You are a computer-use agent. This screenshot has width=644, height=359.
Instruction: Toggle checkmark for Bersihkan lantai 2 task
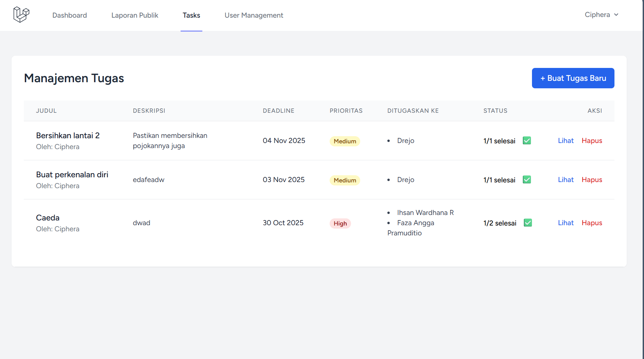[x=527, y=141]
